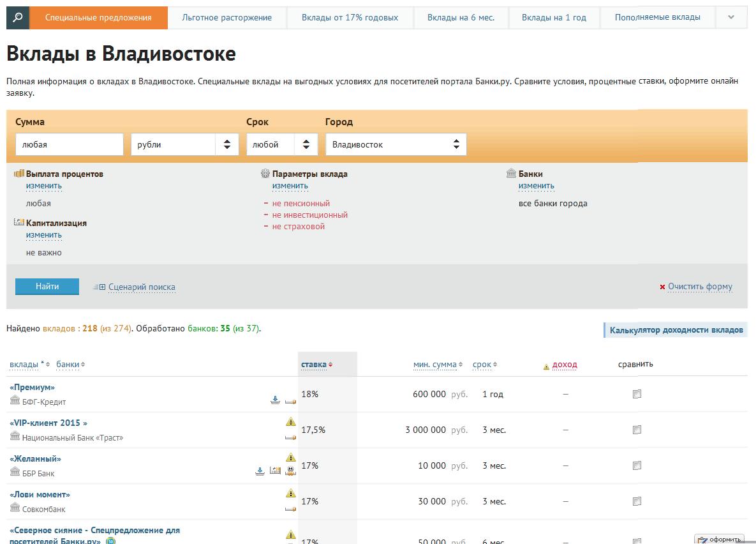756x544 pixels.
Task: Click the warning triangle in the «Северное сияние» row
Action: click(291, 535)
